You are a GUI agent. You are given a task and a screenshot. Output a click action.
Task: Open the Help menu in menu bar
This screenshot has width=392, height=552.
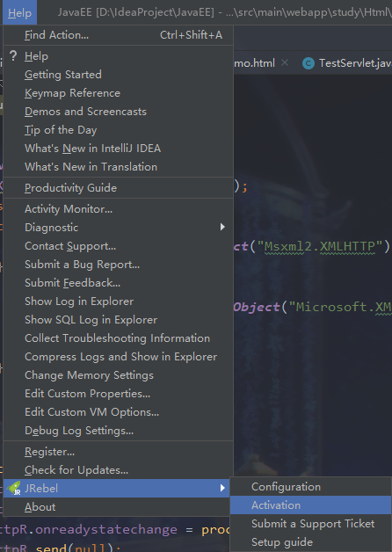19,12
